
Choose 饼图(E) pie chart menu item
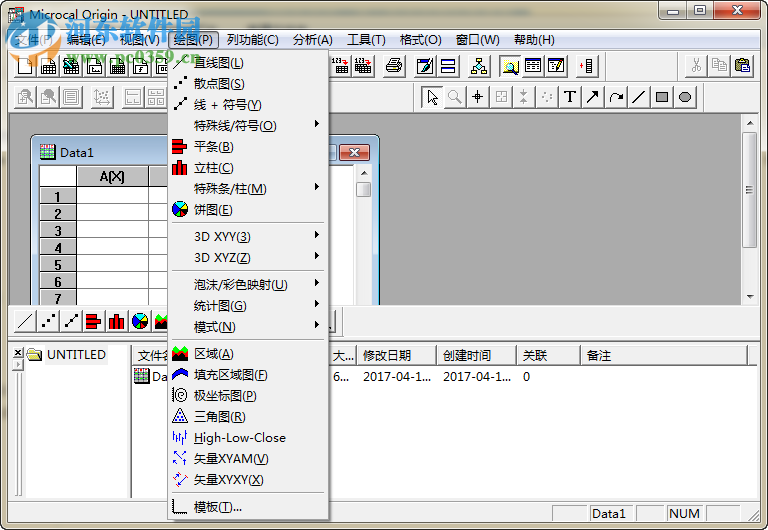click(248, 210)
